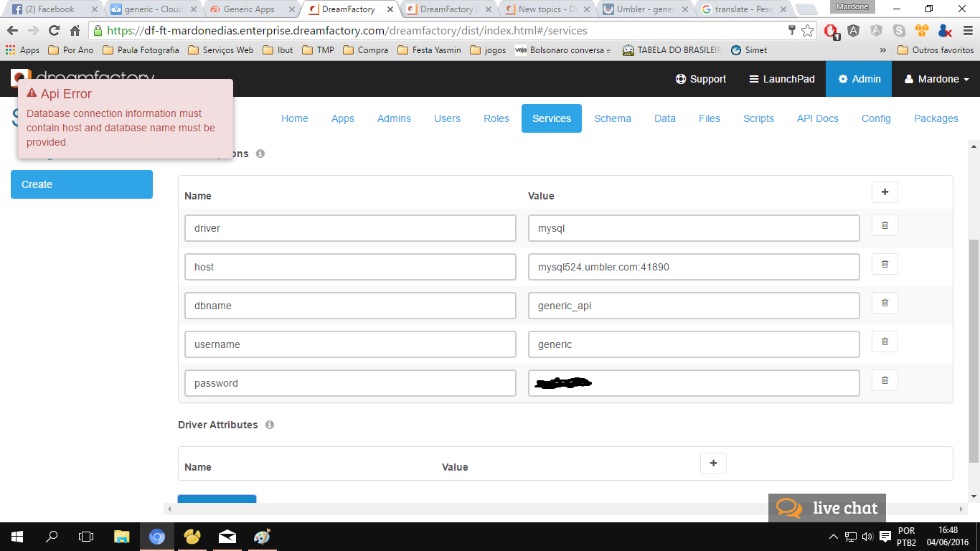Go to the Packages section
This screenshot has width=980, height=551.
[936, 118]
